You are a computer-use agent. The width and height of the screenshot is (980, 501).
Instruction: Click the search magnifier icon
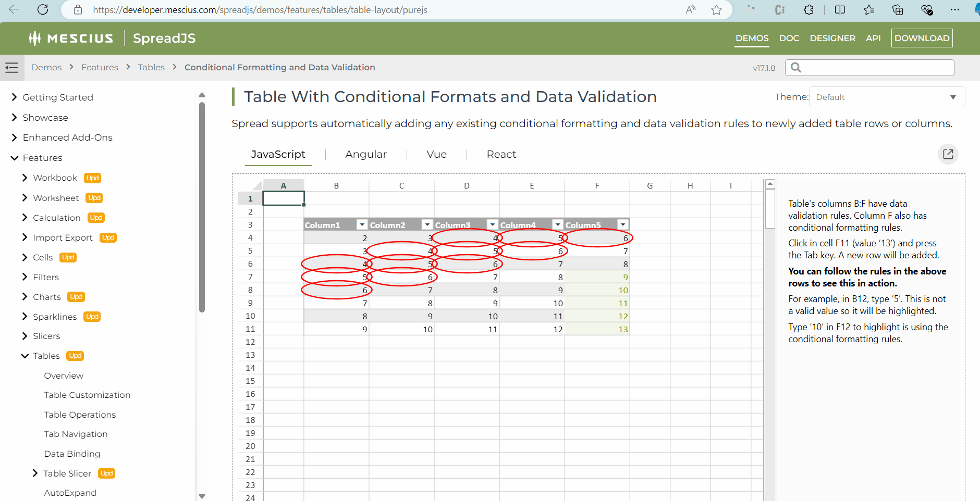pyautogui.click(x=796, y=67)
